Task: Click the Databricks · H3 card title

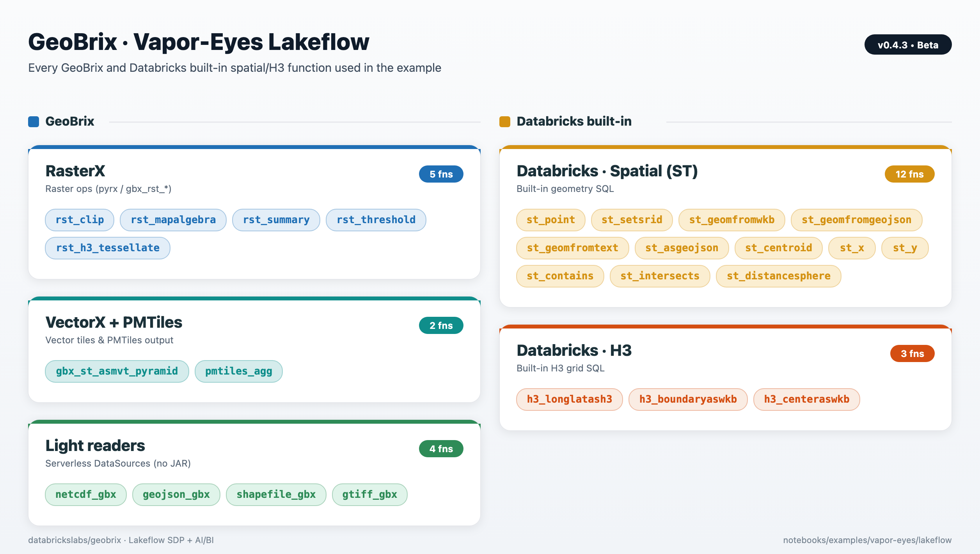Action: pyautogui.click(x=574, y=351)
